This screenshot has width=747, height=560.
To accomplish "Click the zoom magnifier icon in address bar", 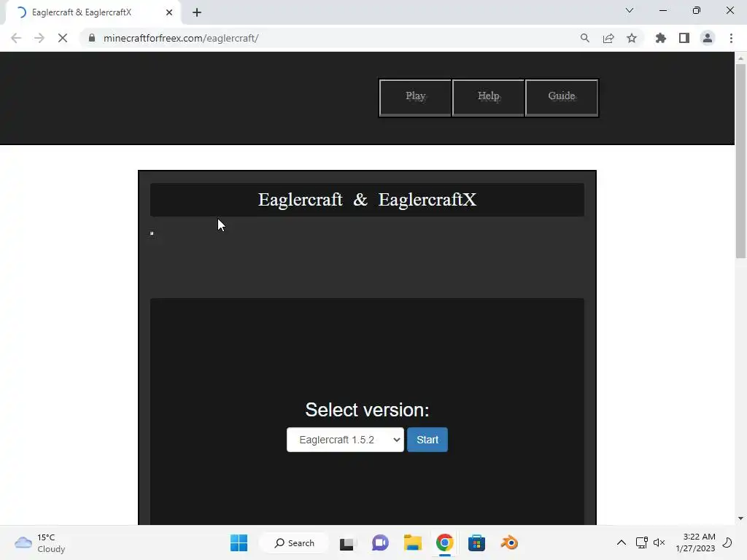I will pyautogui.click(x=585, y=38).
